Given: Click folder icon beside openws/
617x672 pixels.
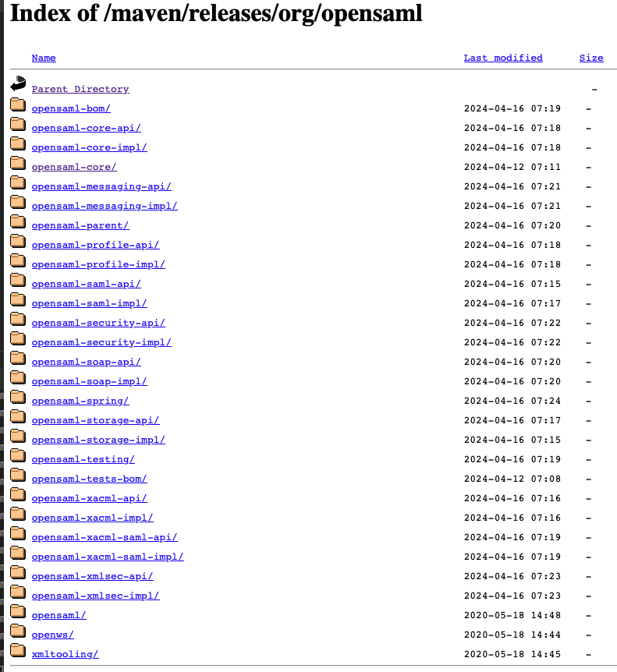Looking at the screenshot, I should [18, 631].
